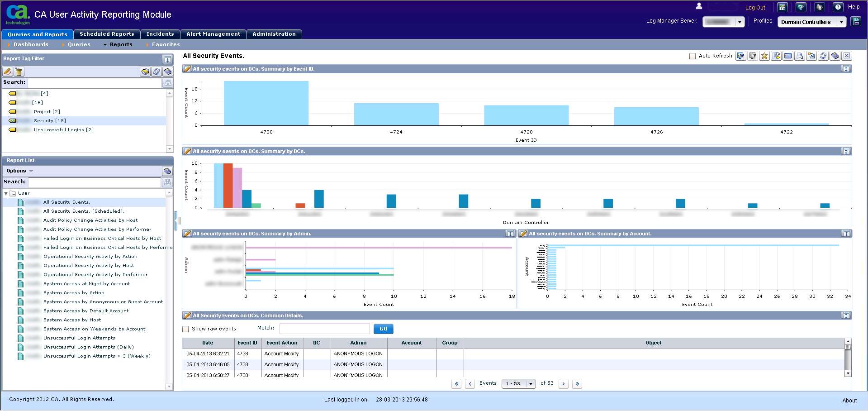Close the report with the X icon

coord(847,56)
